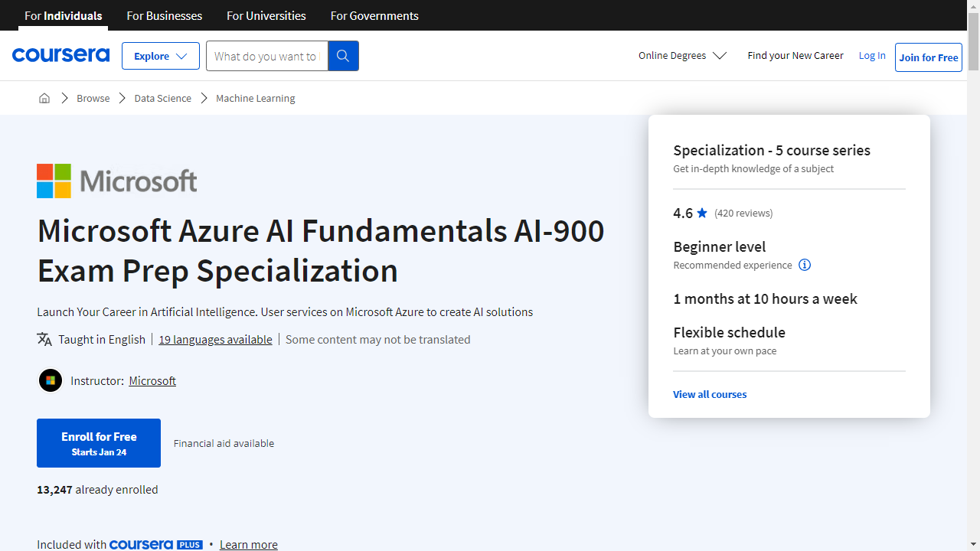Click the home breadcrumb icon

(x=44, y=98)
